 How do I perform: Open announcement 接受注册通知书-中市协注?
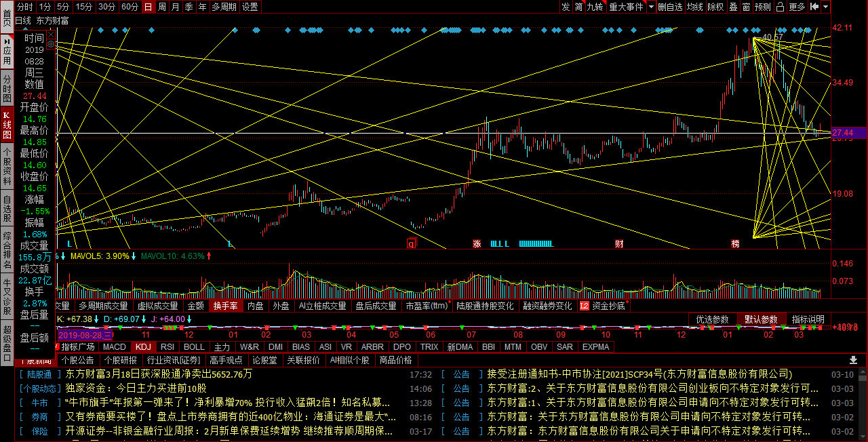pyautogui.click(x=639, y=374)
